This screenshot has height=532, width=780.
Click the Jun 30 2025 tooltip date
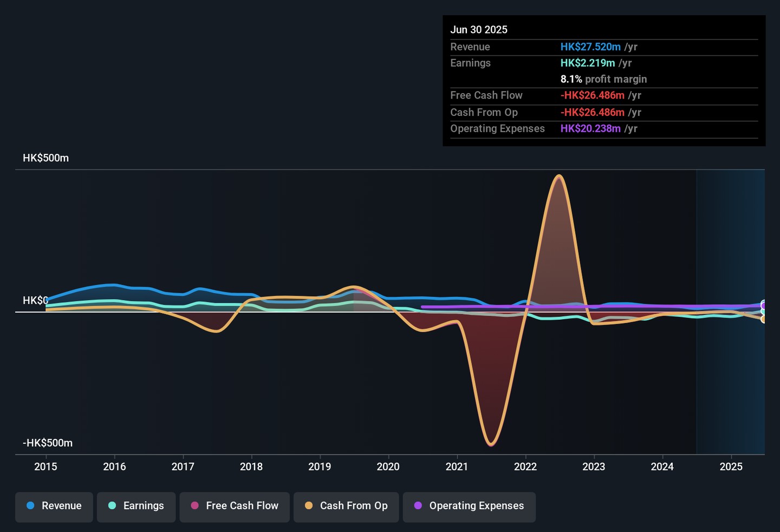click(x=479, y=30)
